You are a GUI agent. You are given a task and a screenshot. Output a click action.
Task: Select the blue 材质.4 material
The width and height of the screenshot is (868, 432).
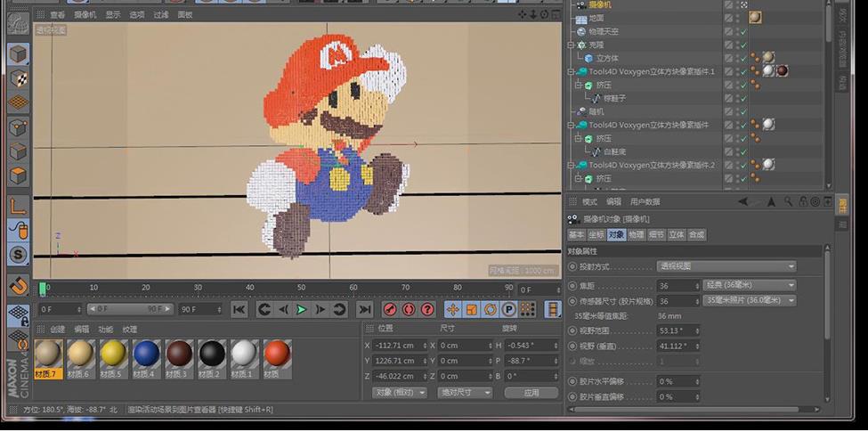tap(147, 359)
